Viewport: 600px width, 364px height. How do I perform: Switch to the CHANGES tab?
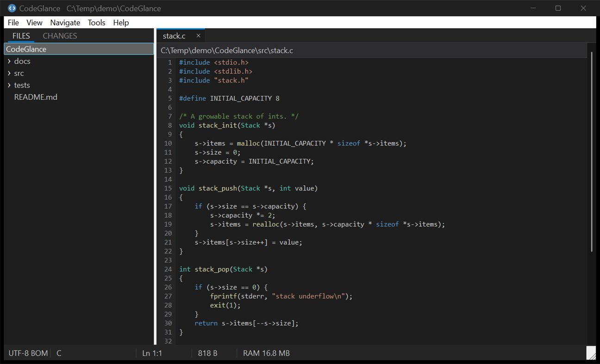pyautogui.click(x=60, y=36)
